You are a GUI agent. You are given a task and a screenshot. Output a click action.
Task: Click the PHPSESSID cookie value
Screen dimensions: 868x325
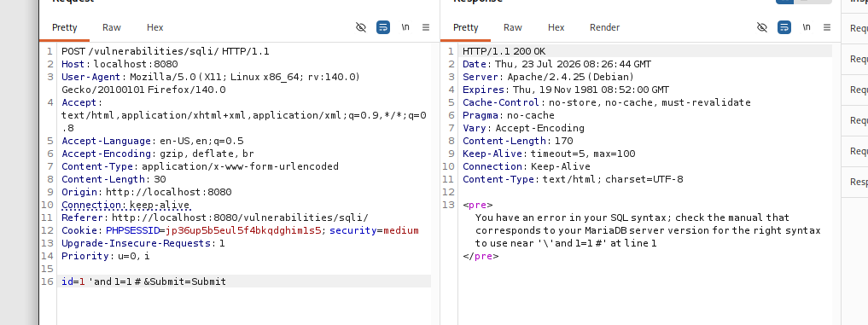[243, 230]
